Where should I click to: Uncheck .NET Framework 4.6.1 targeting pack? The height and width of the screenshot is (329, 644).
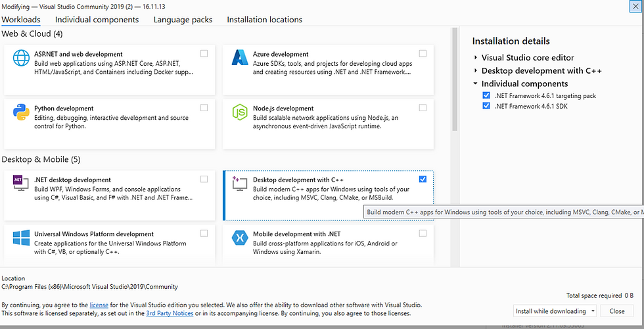(x=486, y=96)
